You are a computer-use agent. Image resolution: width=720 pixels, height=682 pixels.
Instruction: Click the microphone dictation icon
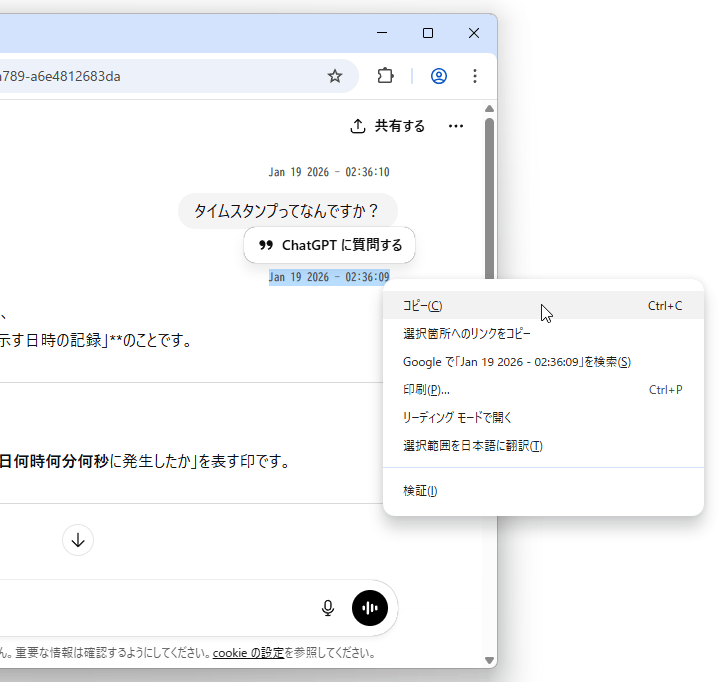click(327, 608)
